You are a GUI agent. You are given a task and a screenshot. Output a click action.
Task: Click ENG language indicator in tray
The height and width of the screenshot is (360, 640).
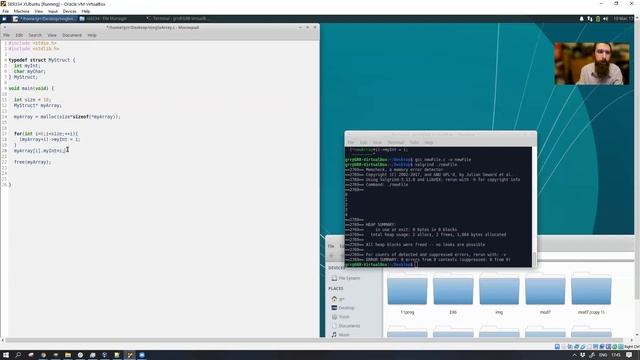[x=603, y=355]
